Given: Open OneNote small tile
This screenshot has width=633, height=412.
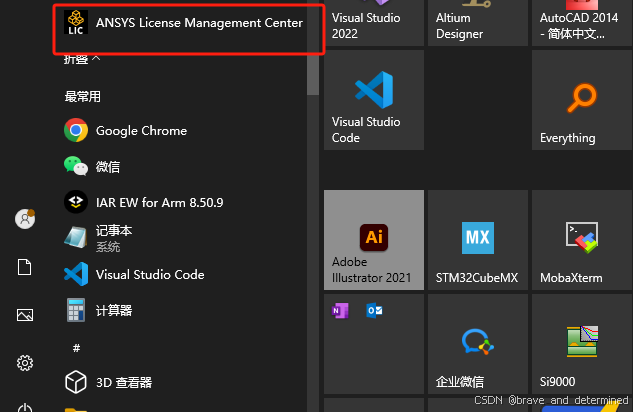Looking at the screenshot, I should (340, 311).
